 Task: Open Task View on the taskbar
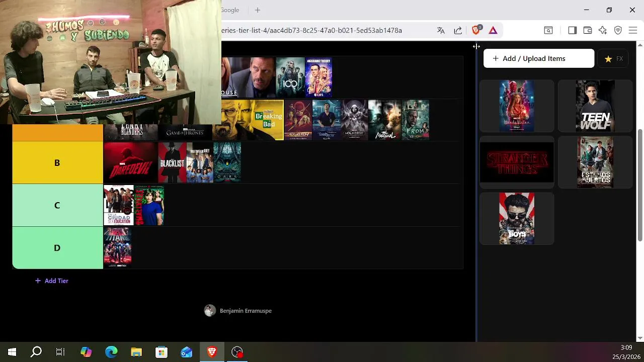pyautogui.click(x=60, y=352)
